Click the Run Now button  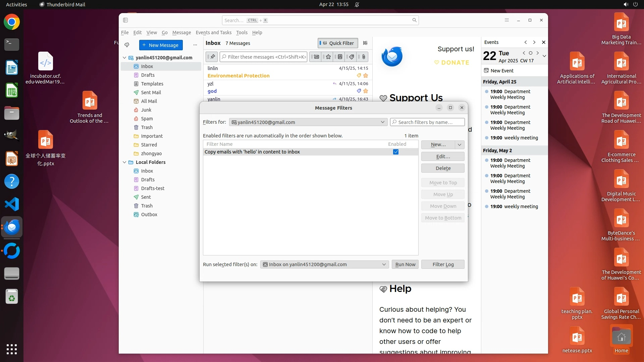coord(405,264)
